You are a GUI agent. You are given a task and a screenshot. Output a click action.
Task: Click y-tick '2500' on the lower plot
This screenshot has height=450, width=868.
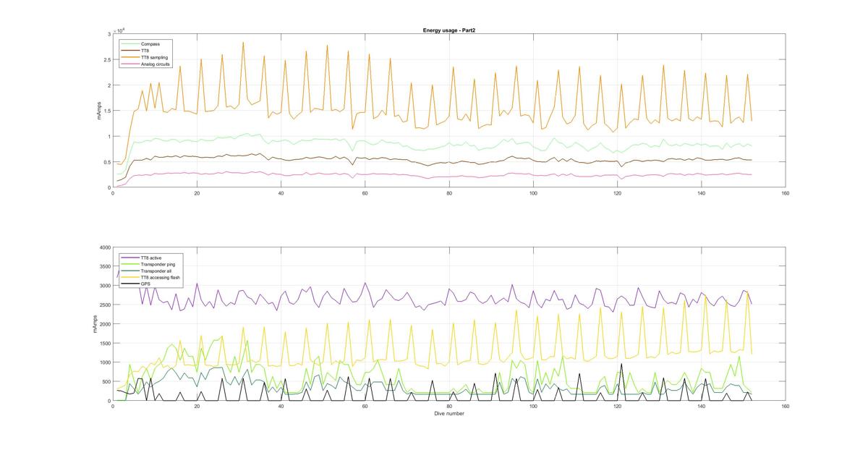[105, 305]
